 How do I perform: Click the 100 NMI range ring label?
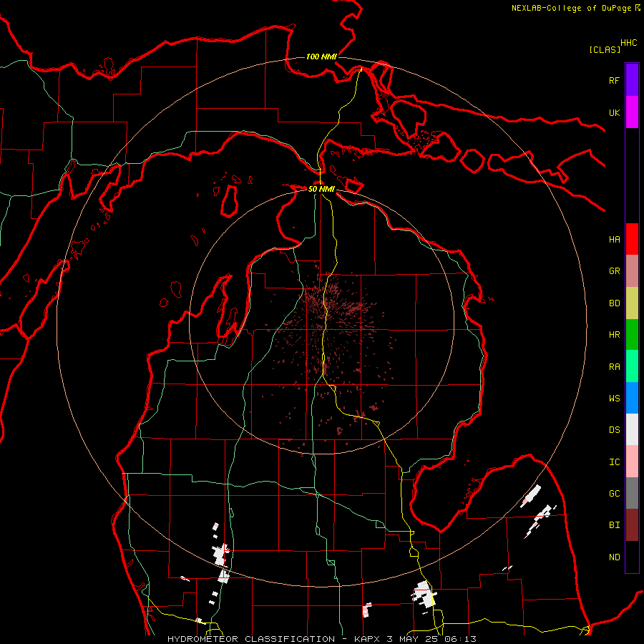(321, 57)
